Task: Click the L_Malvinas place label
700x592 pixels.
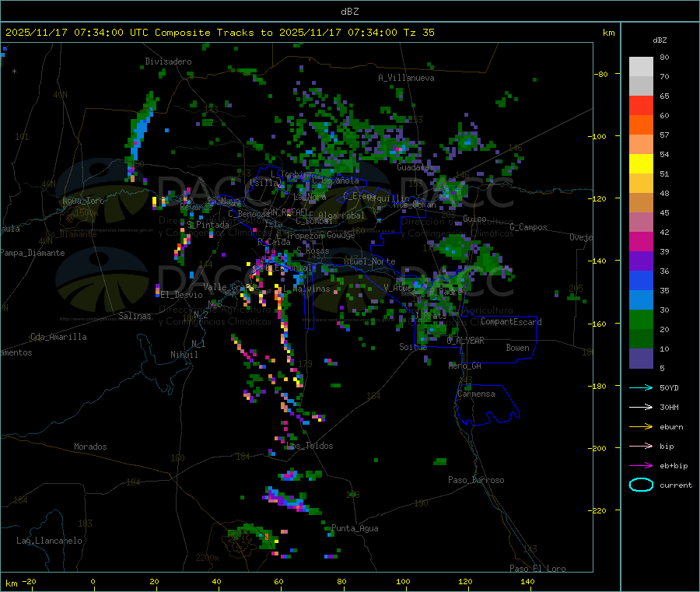Action: (306, 289)
